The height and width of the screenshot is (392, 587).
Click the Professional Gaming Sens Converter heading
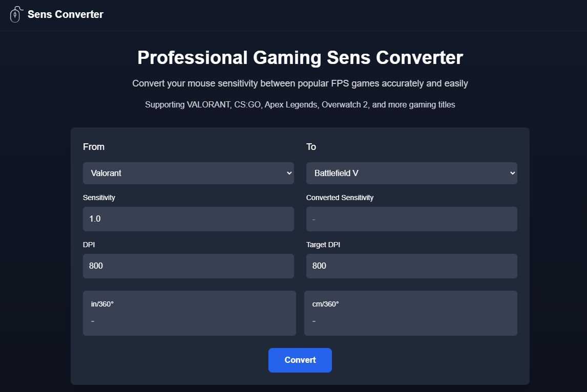pos(300,58)
